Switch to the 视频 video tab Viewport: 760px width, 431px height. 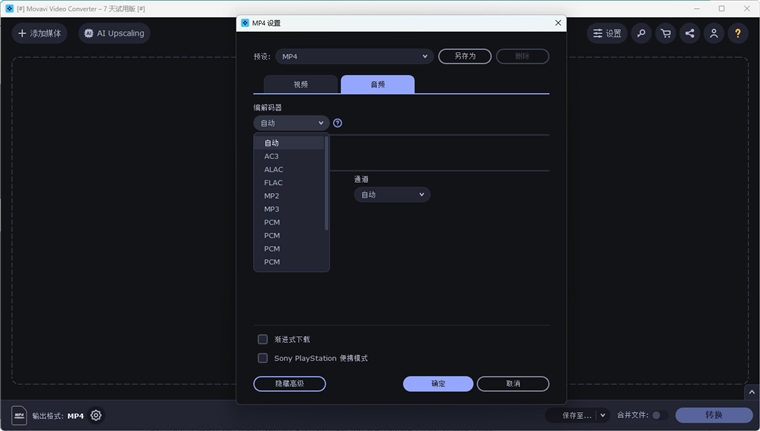301,84
